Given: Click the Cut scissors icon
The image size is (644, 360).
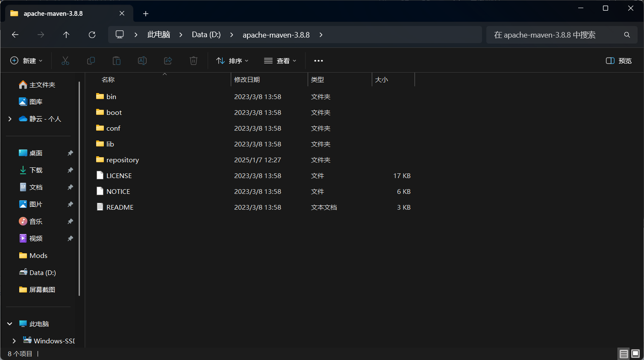Looking at the screenshot, I should [x=65, y=61].
